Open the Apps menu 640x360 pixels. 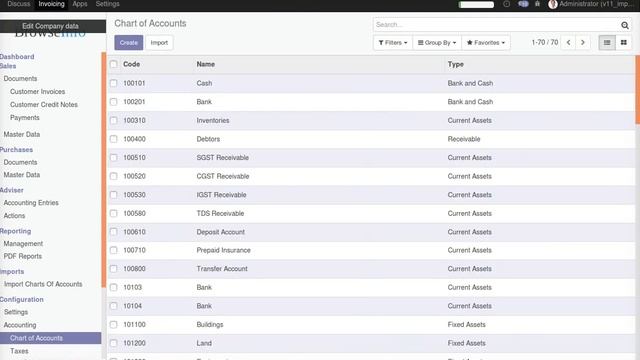(x=80, y=4)
